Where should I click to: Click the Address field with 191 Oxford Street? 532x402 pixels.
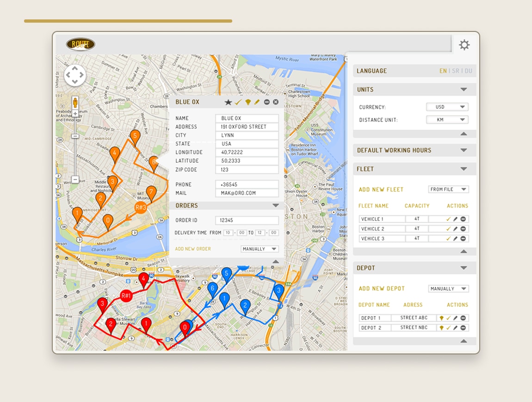click(247, 127)
